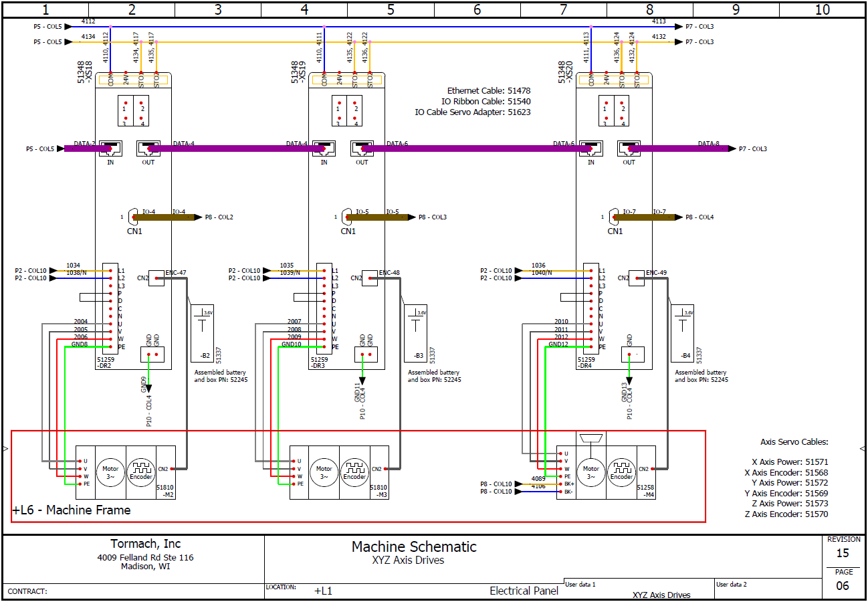The height and width of the screenshot is (602, 868).
Task: Select the RJ45 IN port on drive XS18
Action: (110, 148)
